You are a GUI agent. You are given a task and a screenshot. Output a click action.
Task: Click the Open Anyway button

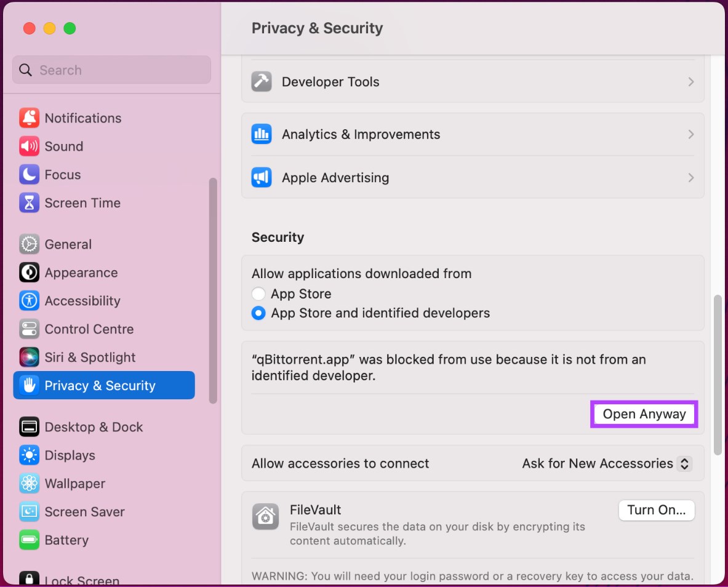tap(644, 414)
